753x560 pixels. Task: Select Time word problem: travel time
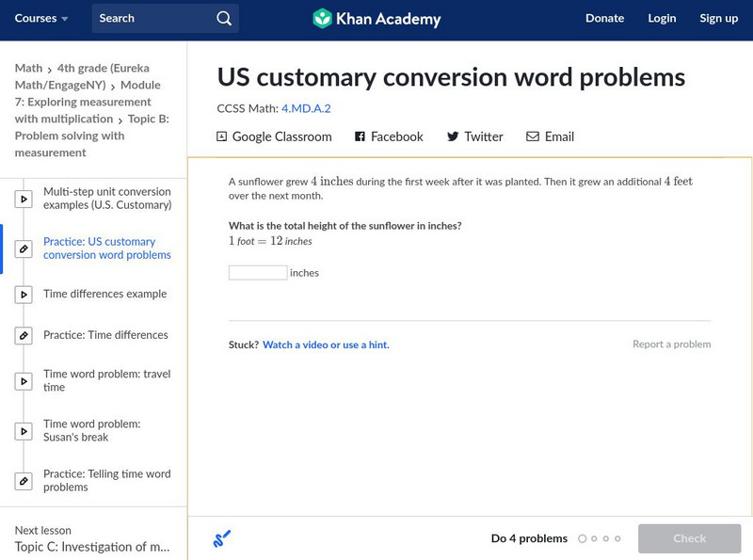[106, 380]
